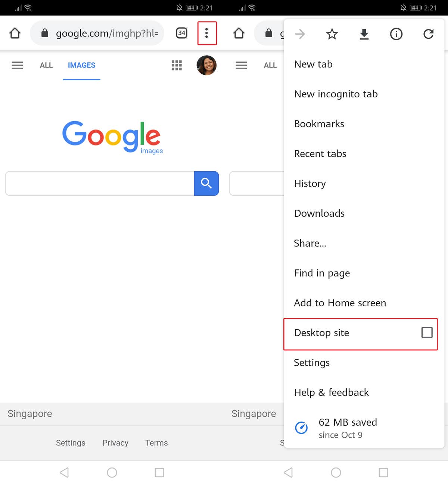Download the page using the download arrow icon
The width and height of the screenshot is (448, 485).
tap(364, 34)
